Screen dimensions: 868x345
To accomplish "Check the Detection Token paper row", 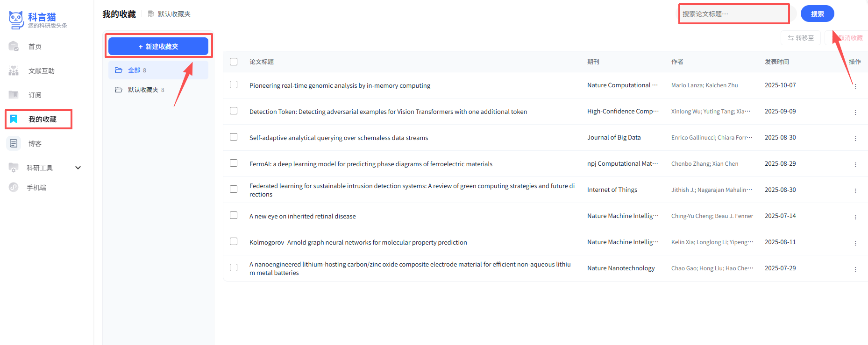I will pyautogui.click(x=234, y=111).
